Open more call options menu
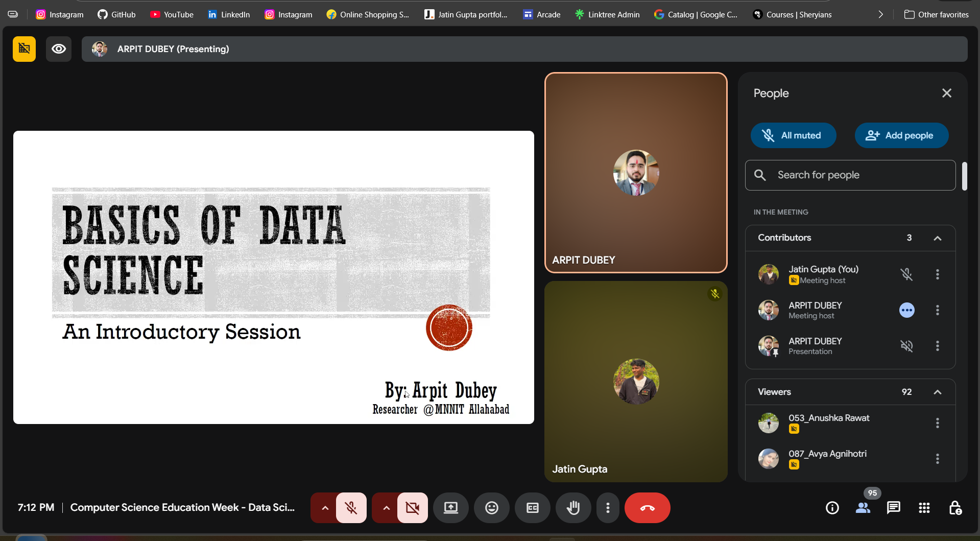This screenshot has height=541, width=980. [x=608, y=508]
